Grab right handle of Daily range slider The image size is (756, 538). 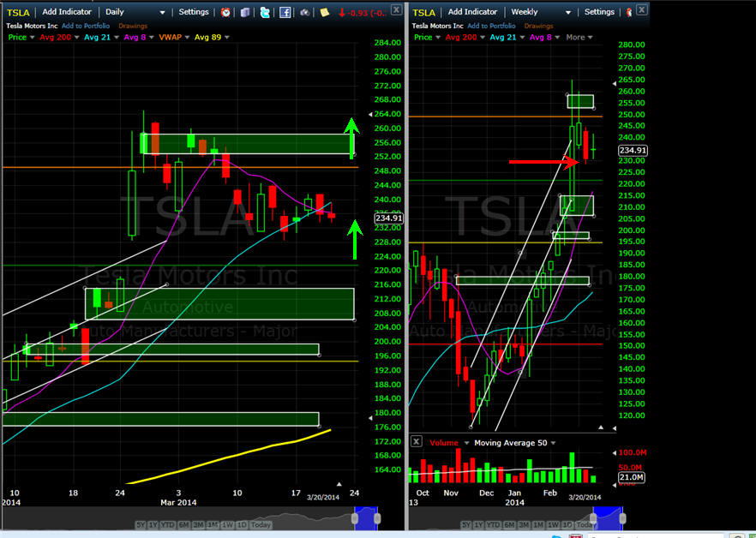377,518
